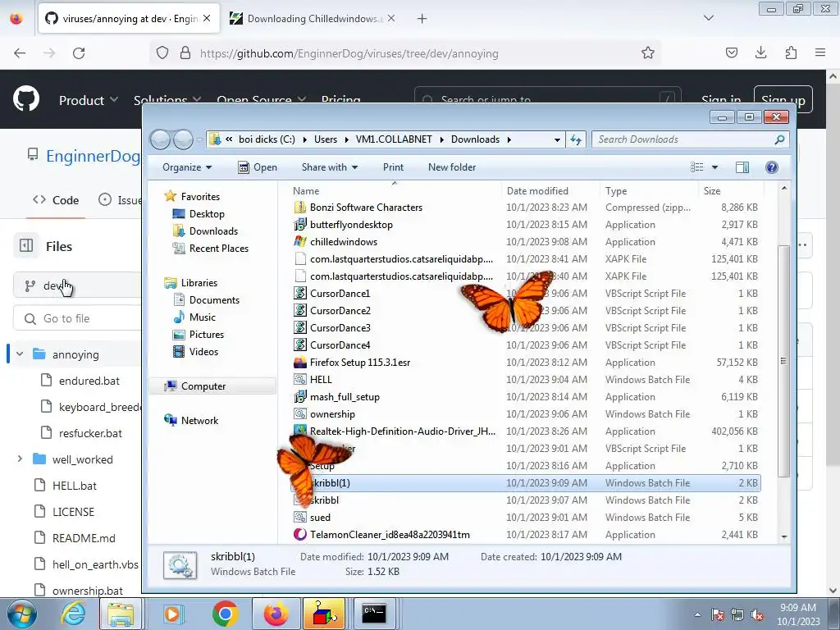Open Share with dropdown menu
This screenshot has height=630, width=840.
click(x=330, y=167)
